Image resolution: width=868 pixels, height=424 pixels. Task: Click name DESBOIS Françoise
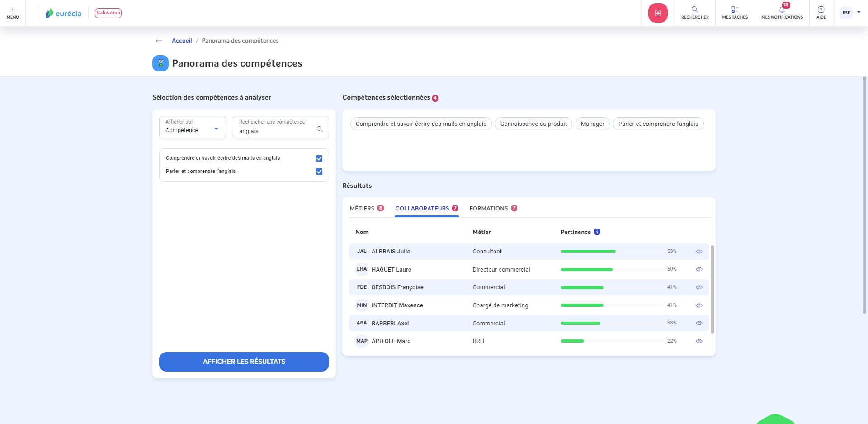tap(397, 287)
